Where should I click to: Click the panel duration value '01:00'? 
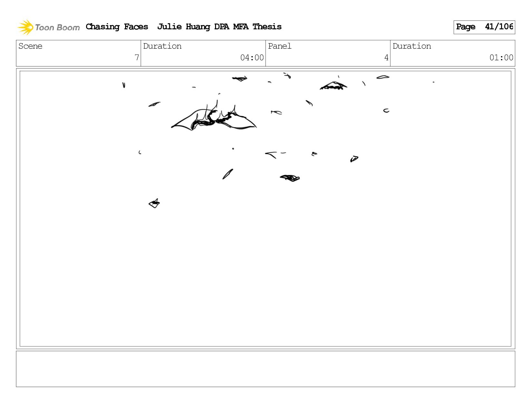[501, 58]
